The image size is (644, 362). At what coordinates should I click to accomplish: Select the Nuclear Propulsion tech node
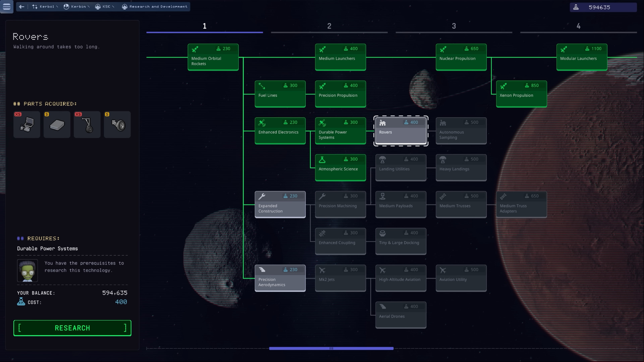pyautogui.click(x=461, y=57)
